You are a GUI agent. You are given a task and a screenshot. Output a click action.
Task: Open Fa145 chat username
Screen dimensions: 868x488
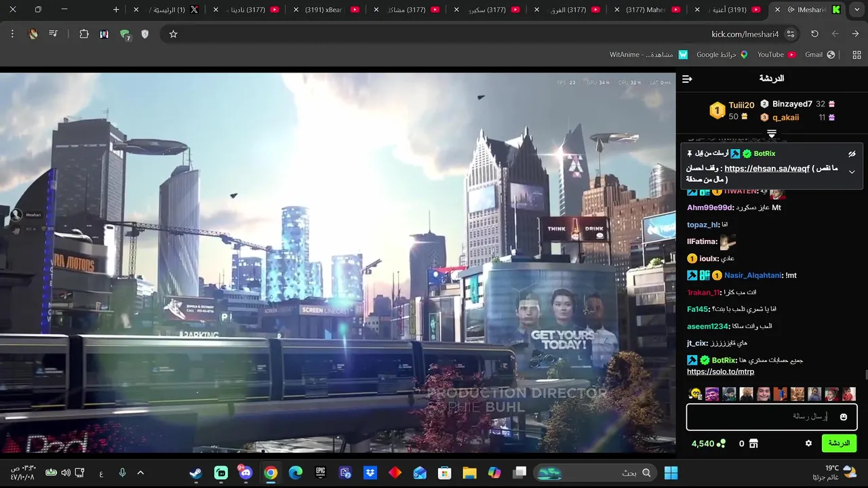click(698, 309)
